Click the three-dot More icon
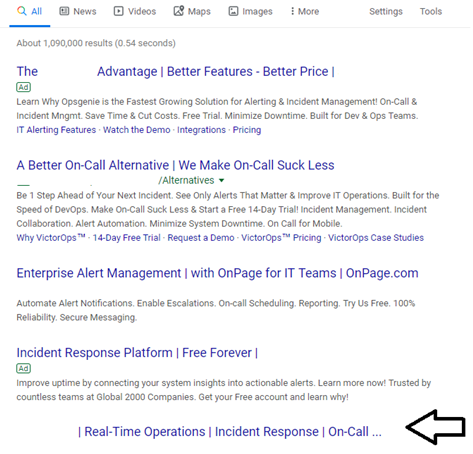This screenshot has width=473, height=454. pyautogui.click(x=292, y=11)
